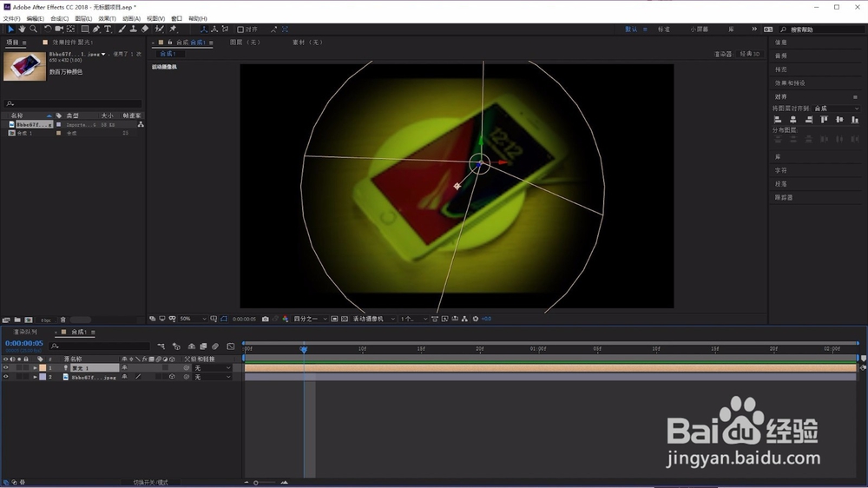Toggle the solo switch for layer 2
This screenshot has width=868, height=488.
pos(19,377)
